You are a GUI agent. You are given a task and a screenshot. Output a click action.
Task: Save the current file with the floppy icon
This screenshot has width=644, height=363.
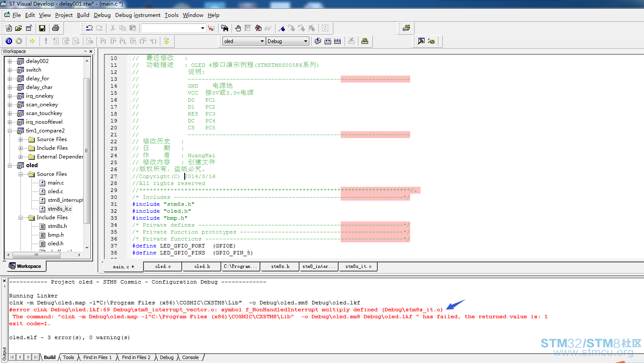click(x=42, y=28)
